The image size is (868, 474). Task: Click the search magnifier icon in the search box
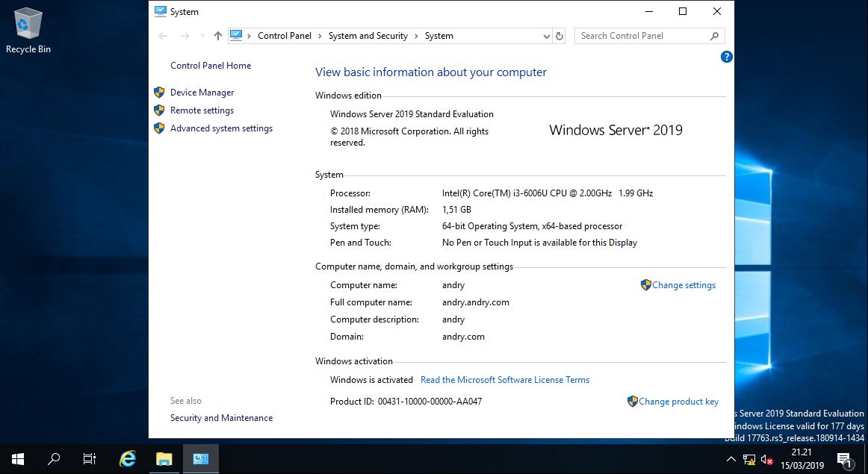tap(715, 36)
